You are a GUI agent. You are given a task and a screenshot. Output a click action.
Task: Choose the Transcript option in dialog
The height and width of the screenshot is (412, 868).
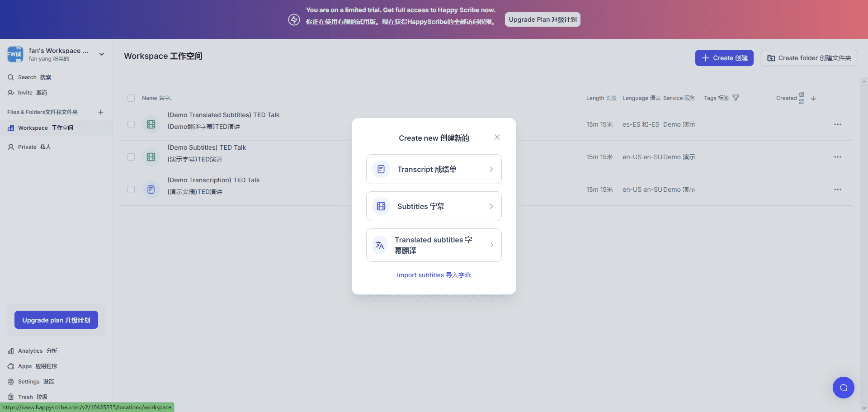coord(434,169)
